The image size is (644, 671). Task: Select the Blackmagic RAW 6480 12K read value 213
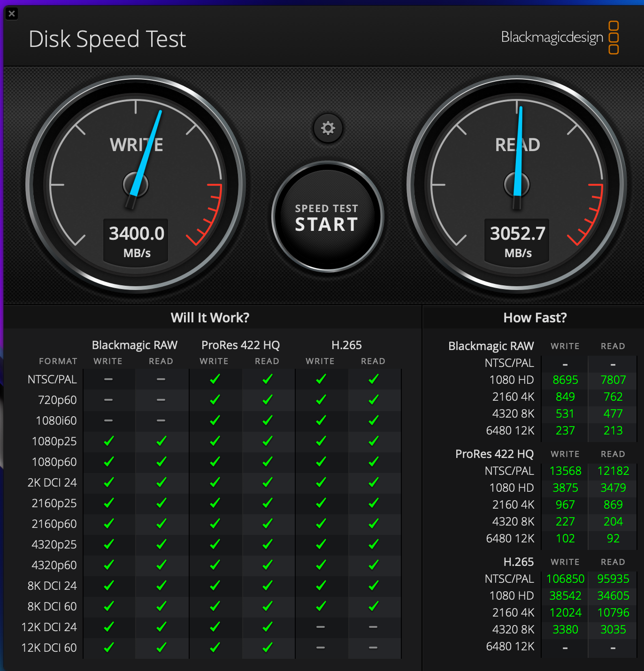pyautogui.click(x=613, y=430)
